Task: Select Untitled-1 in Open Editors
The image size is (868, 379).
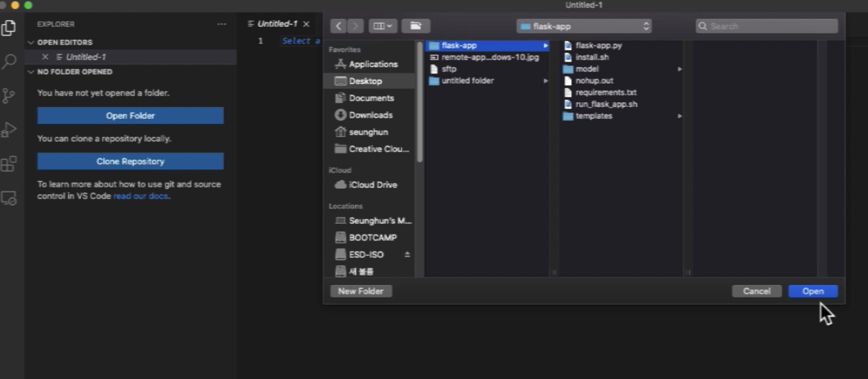Action: pos(131,57)
